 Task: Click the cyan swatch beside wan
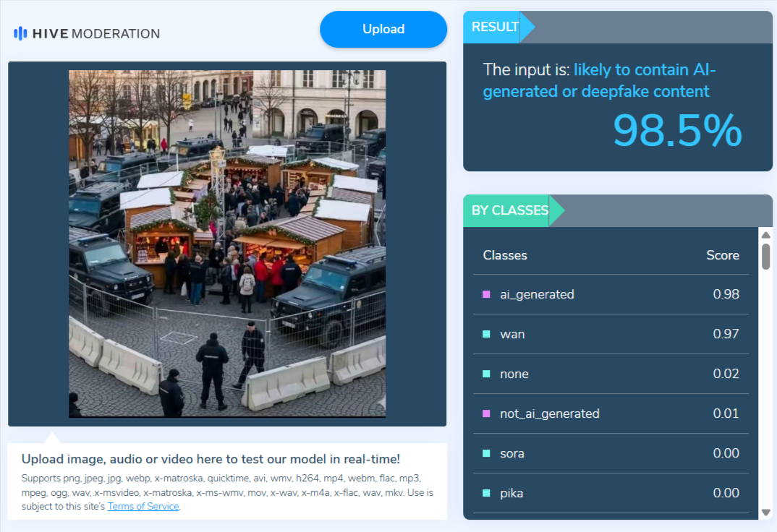(487, 334)
